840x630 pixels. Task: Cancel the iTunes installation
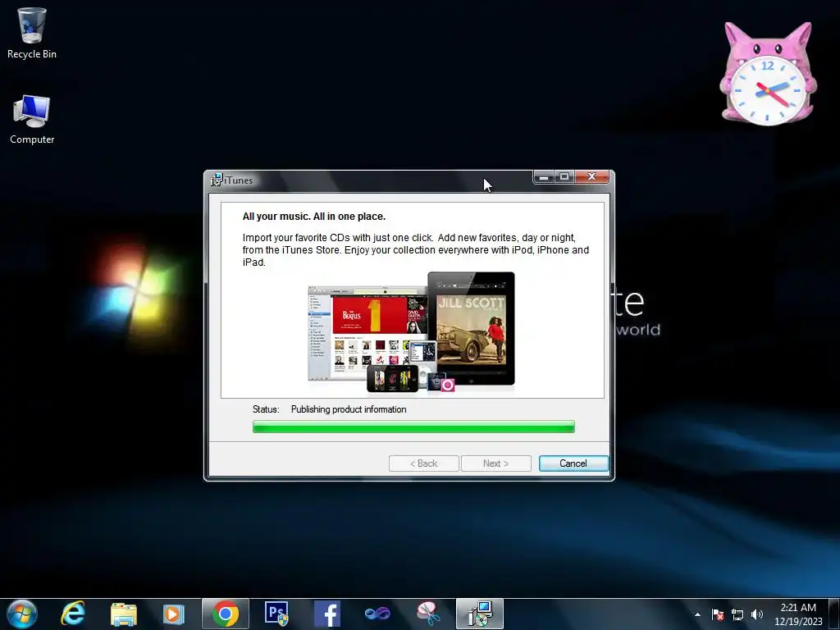click(573, 463)
